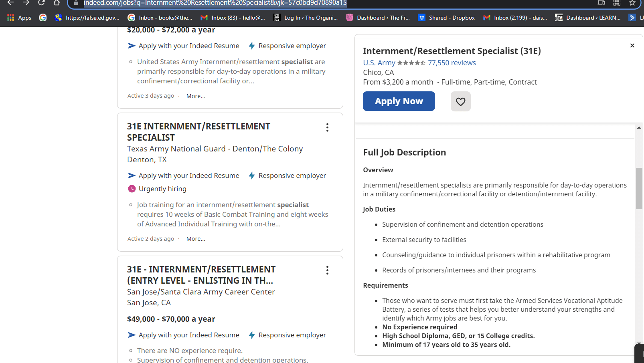The height and width of the screenshot is (363, 644).
Task: Click the browser home icon
Action: (57, 3)
